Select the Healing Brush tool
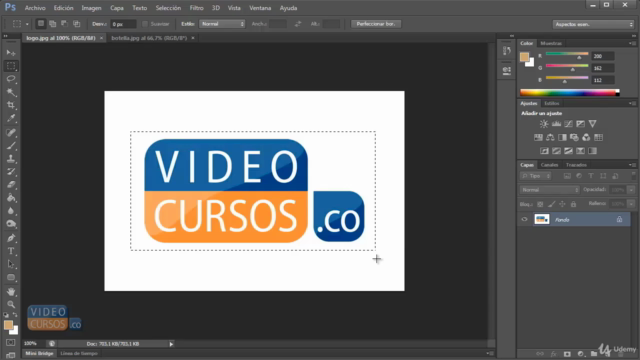Image resolution: width=640 pixels, height=360 pixels. (x=11, y=132)
